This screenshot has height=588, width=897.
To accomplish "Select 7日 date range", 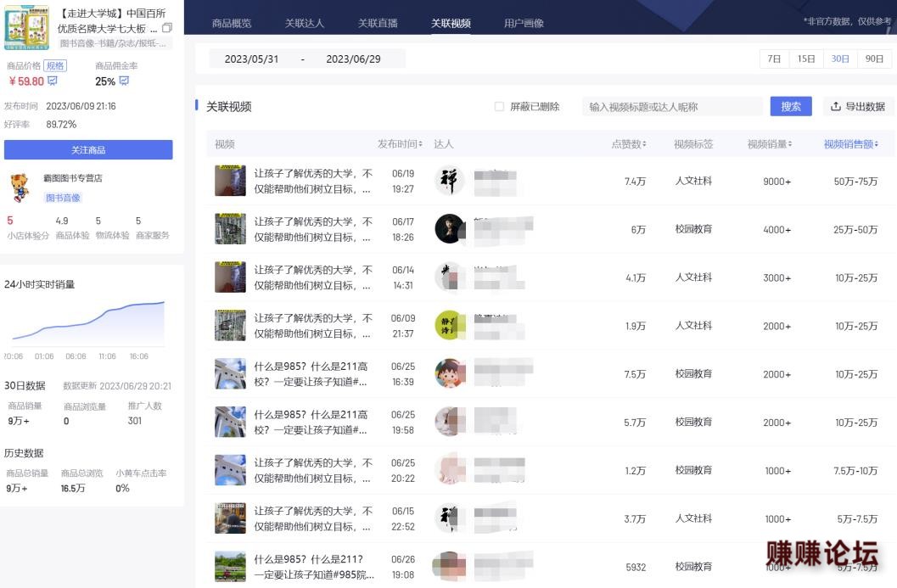I will 774,59.
